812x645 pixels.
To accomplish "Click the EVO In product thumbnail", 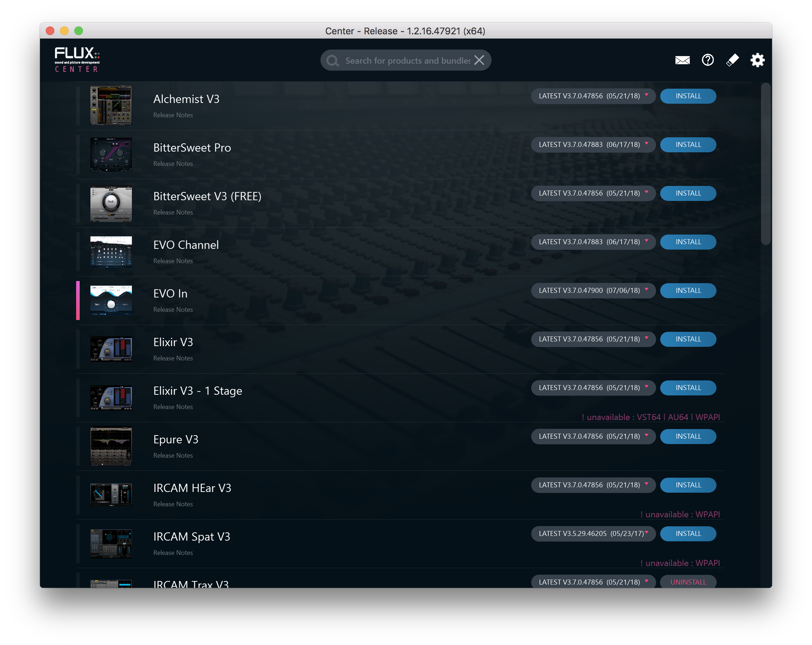I will click(x=111, y=300).
